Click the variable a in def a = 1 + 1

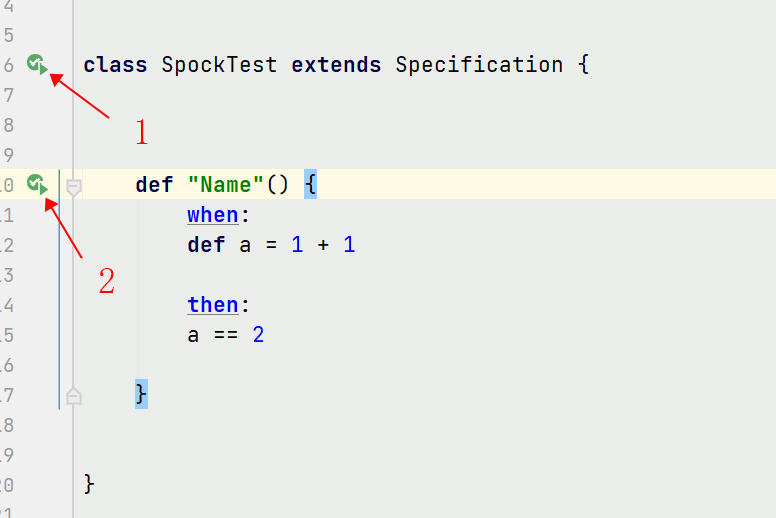pyautogui.click(x=245, y=245)
